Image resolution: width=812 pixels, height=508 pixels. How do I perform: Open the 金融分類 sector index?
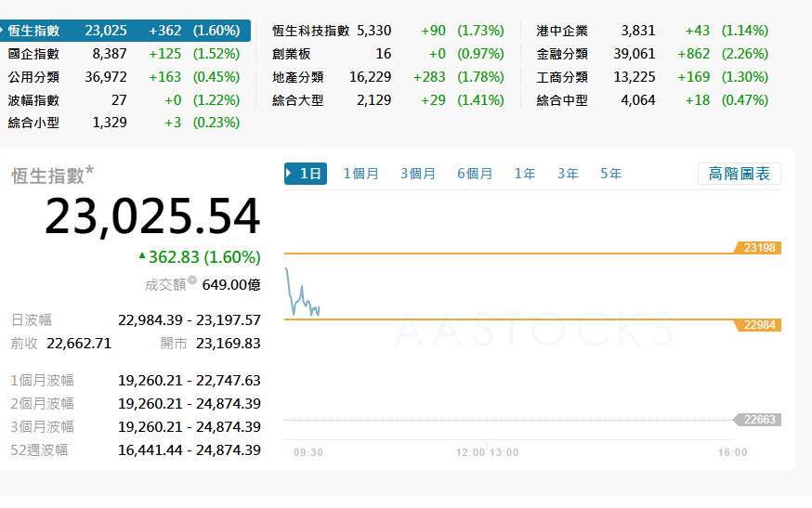562,54
